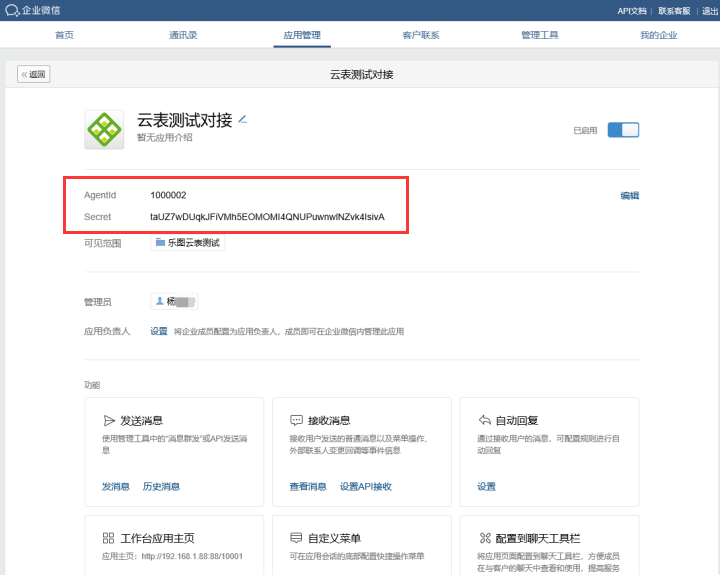Click the 自定义菜单 card title

334,538
